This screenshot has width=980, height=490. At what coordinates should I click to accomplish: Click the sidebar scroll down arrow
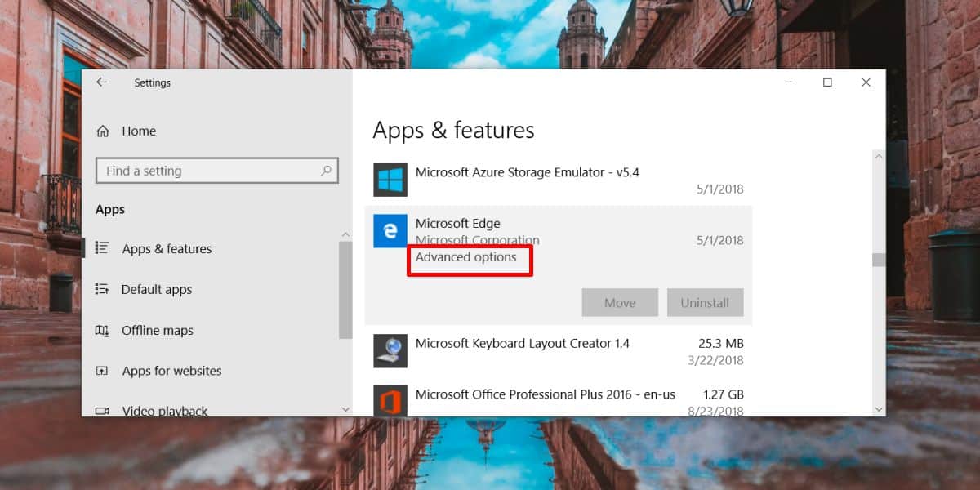345,408
